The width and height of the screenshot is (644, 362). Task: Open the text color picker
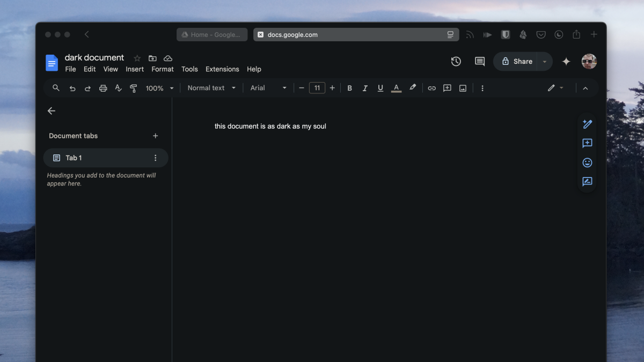(x=396, y=88)
